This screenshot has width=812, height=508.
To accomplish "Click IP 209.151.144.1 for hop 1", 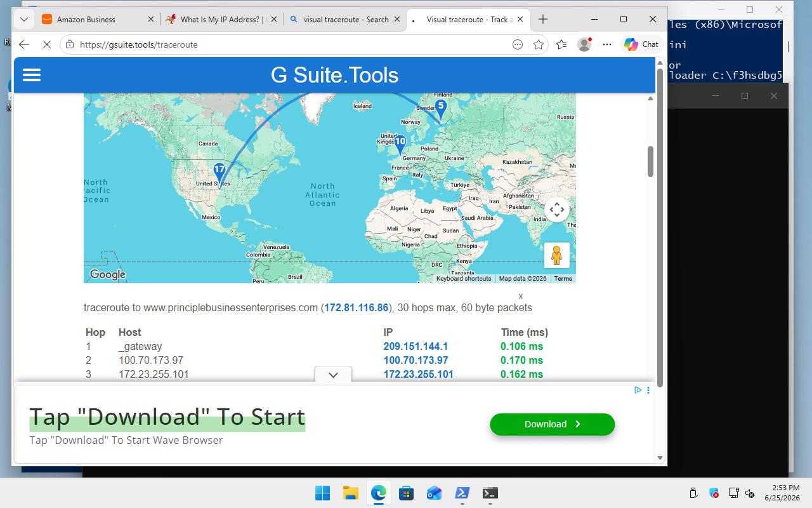I will tap(416, 347).
